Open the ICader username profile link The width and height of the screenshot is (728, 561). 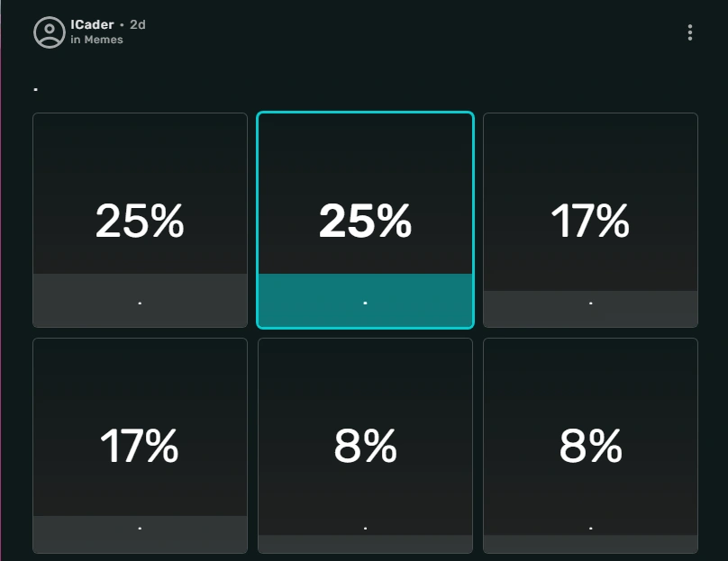[x=92, y=24]
